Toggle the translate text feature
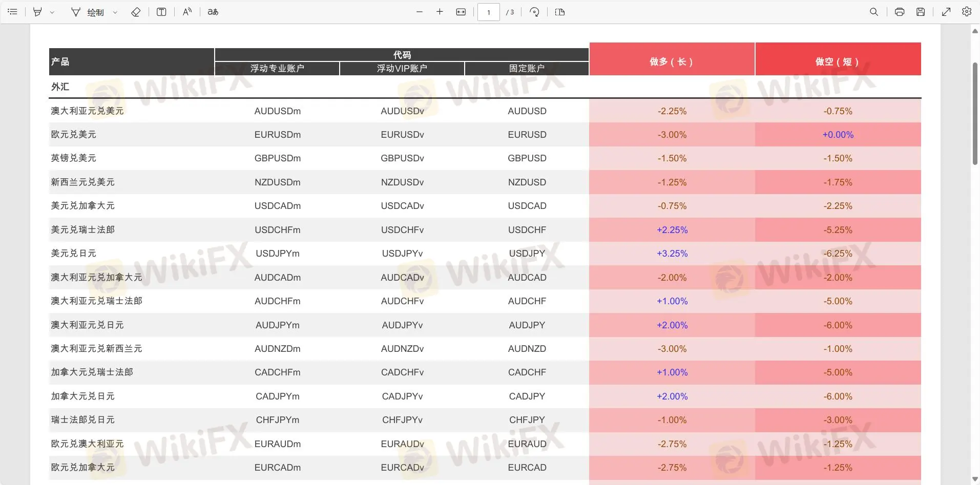Viewport: 980px width, 485px height. pos(213,12)
